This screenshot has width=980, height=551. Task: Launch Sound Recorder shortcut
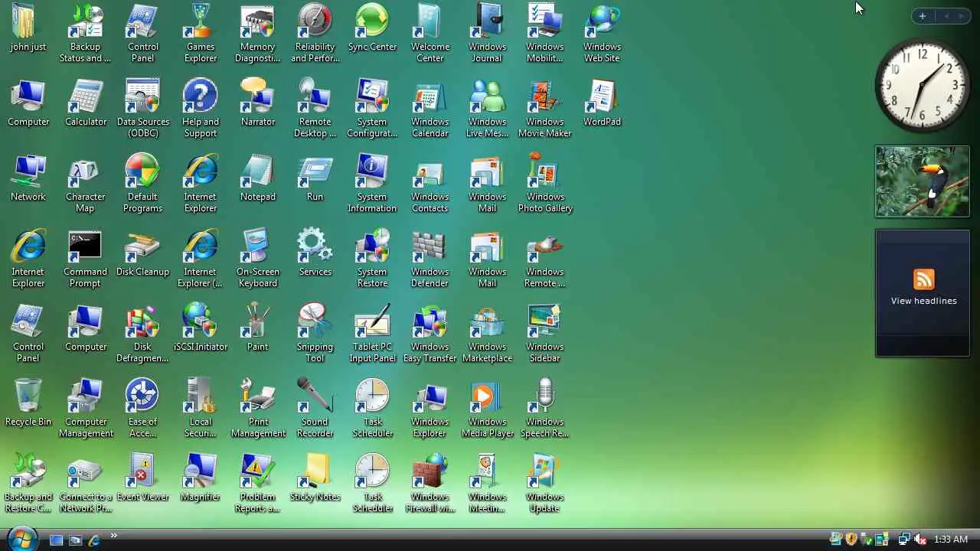coord(315,409)
